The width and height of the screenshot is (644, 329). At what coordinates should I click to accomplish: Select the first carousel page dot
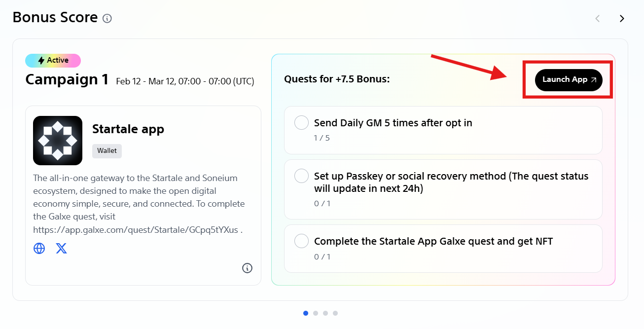306,313
